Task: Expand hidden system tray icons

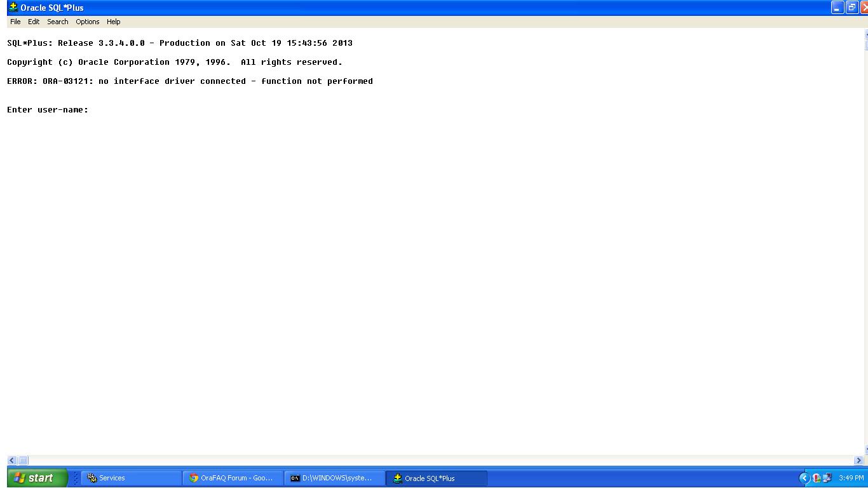Action: tap(804, 478)
